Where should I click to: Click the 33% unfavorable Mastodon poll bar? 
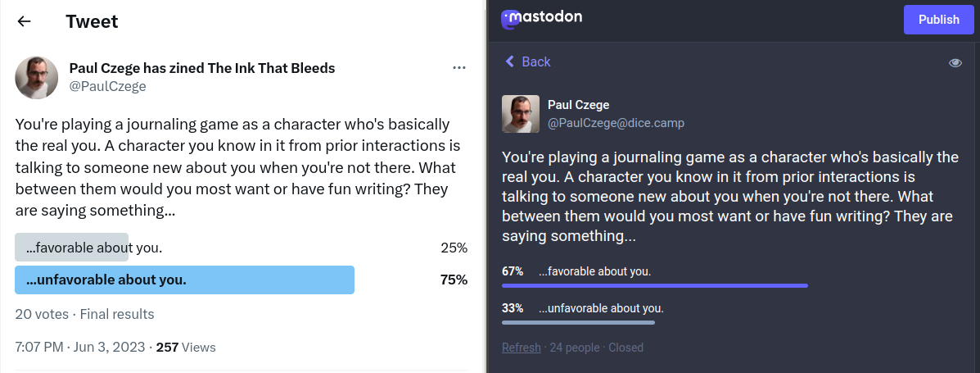pos(578,322)
